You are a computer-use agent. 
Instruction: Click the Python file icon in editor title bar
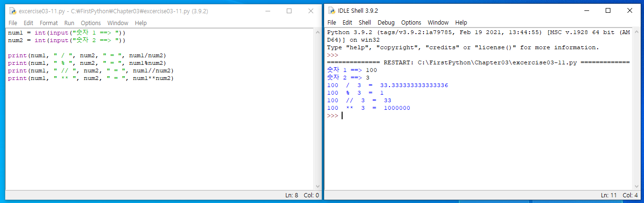point(13,11)
